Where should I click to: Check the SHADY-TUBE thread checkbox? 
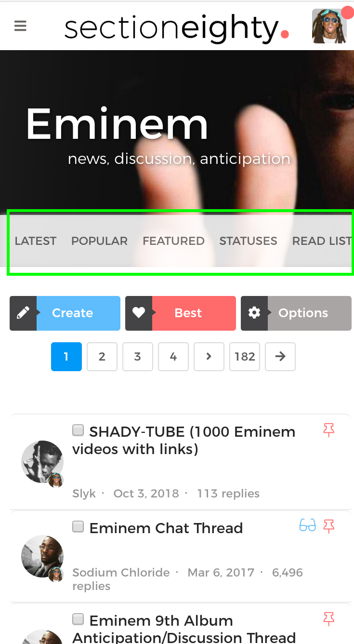pos(78,430)
